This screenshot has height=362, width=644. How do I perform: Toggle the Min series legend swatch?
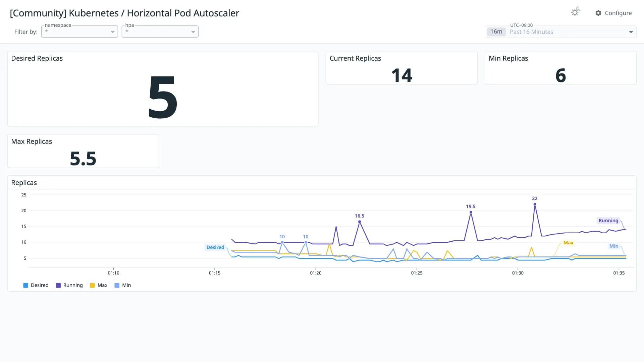click(117, 285)
